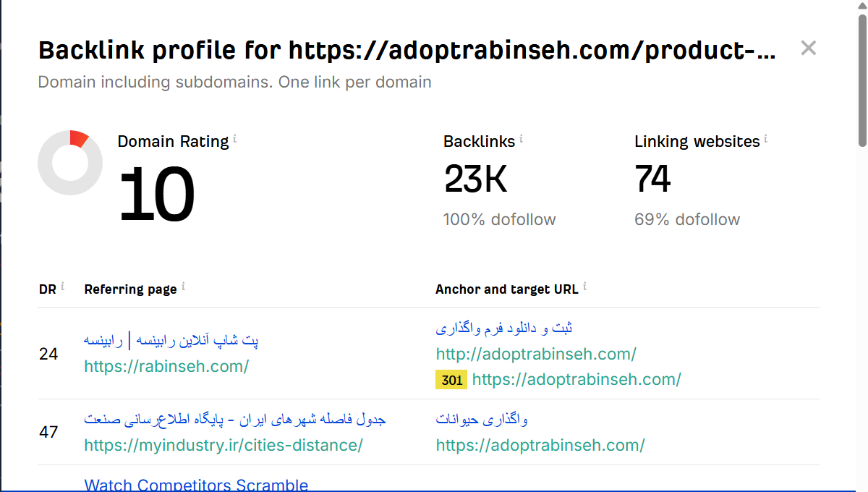Click the info icon next to Linking websites
The height and width of the screenshot is (492, 868).
coord(766,137)
